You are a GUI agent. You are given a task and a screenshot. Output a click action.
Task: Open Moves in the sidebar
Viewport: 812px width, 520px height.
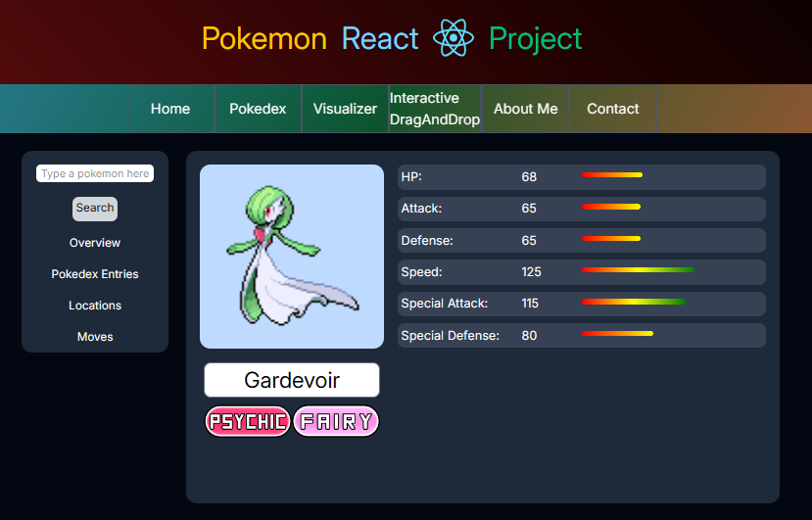point(95,337)
